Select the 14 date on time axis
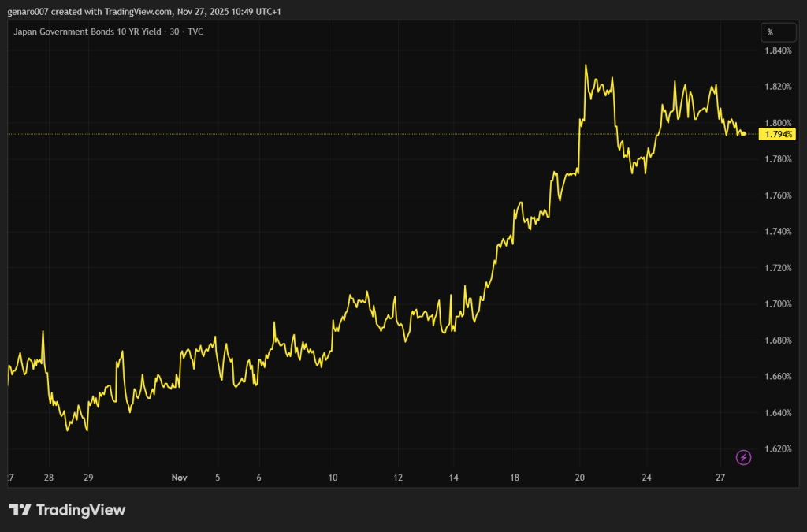The image size is (807, 532). pos(454,478)
